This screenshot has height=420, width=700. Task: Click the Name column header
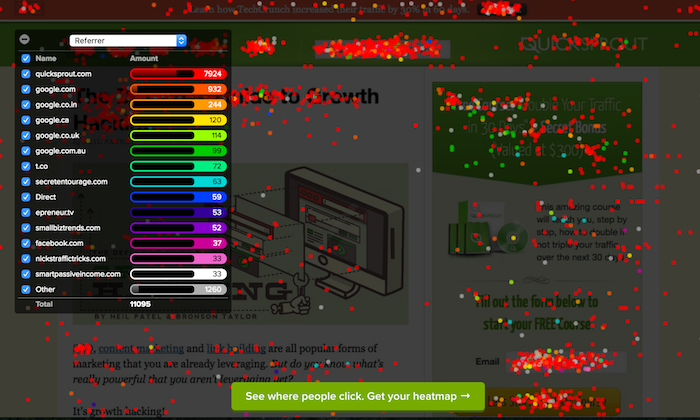[46, 58]
